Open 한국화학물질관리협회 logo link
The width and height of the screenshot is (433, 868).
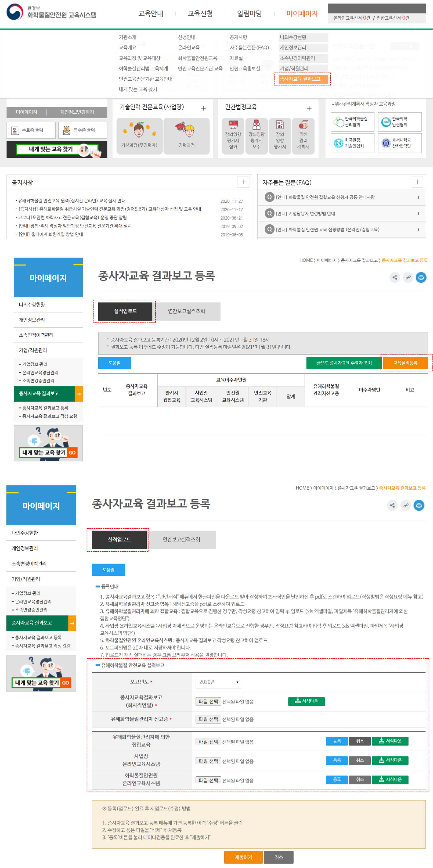tap(352, 122)
